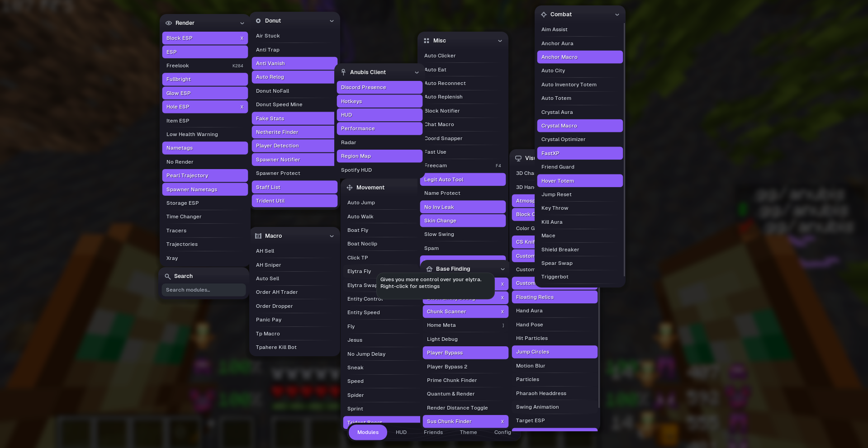Image resolution: width=868 pixels, height=448 pixels.
Task: Enable the Kill Aura module
Action: coord(580,222)
